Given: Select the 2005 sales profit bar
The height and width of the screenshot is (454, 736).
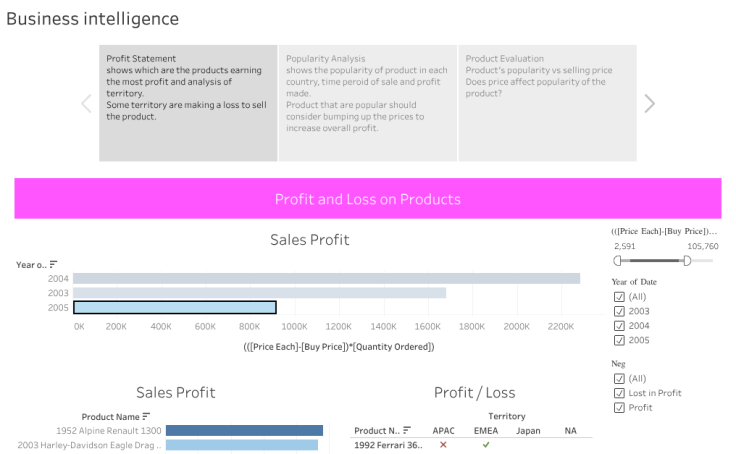Looking at the screenshot, I should pyautogui.click(x=175, y=307).
